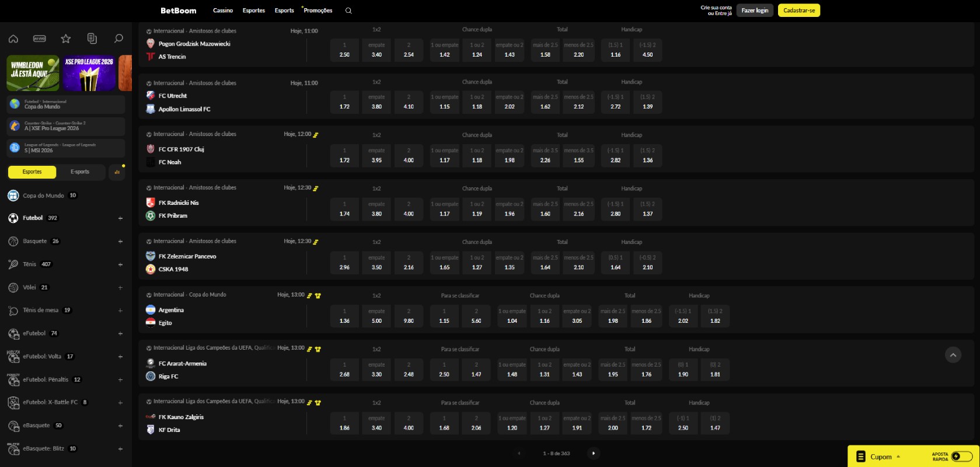Select eFutebol: Pênaltis icon
Viewport: 980px width, 467px height.
(13, 379)
